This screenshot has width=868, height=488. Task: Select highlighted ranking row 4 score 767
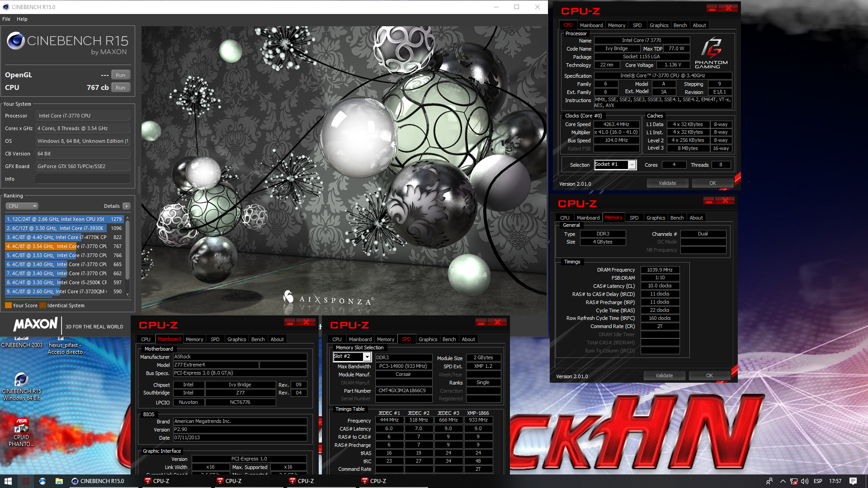click(x=64, y=246)
